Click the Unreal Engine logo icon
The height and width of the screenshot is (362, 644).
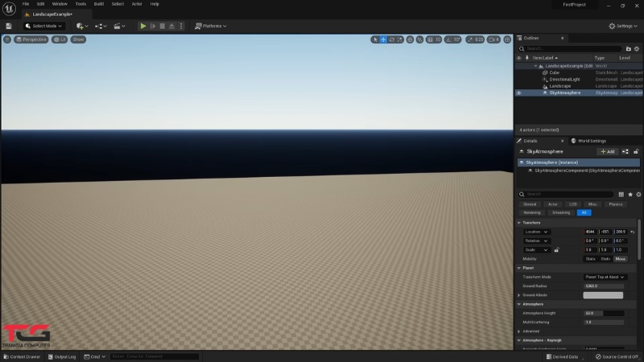coord(9,8)
